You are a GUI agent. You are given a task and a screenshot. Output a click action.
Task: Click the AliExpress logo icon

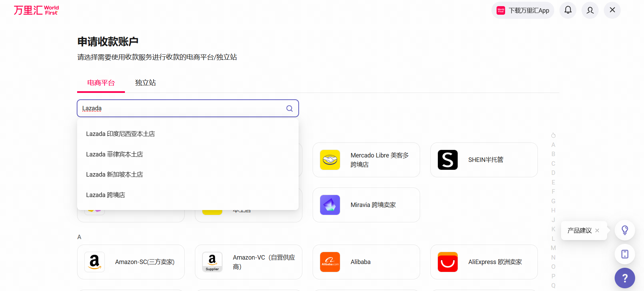[x=448, y=262]
